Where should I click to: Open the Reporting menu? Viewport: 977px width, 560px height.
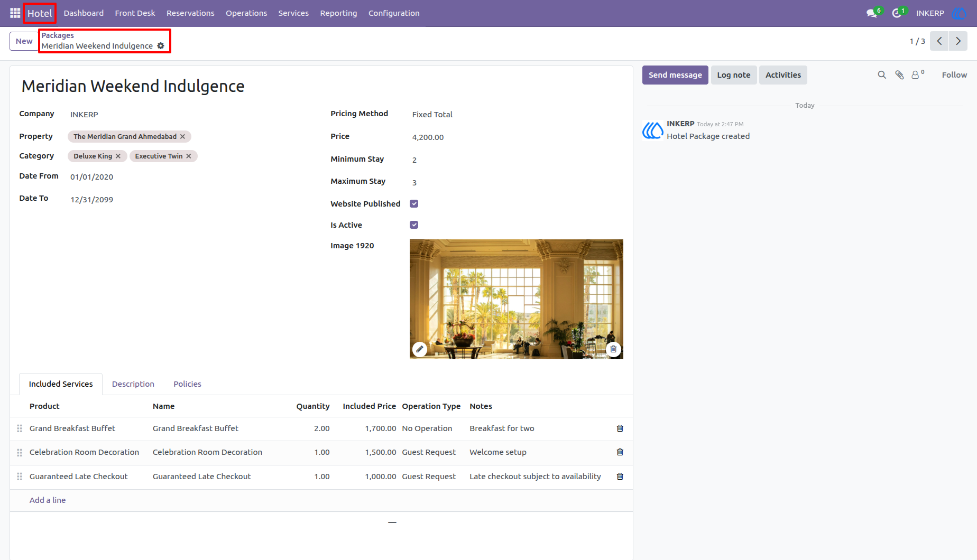tap(338, 13)
